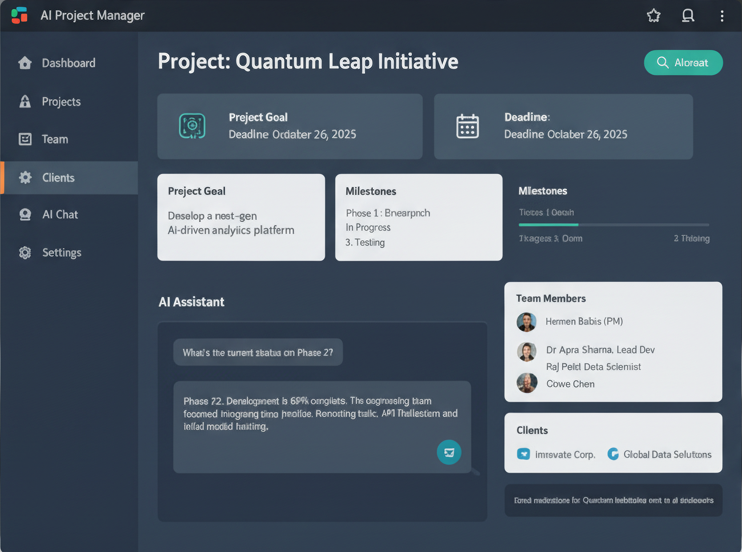742x552 pixels.
Task: Click the teal search button at top right
Action: pos(683,62)
